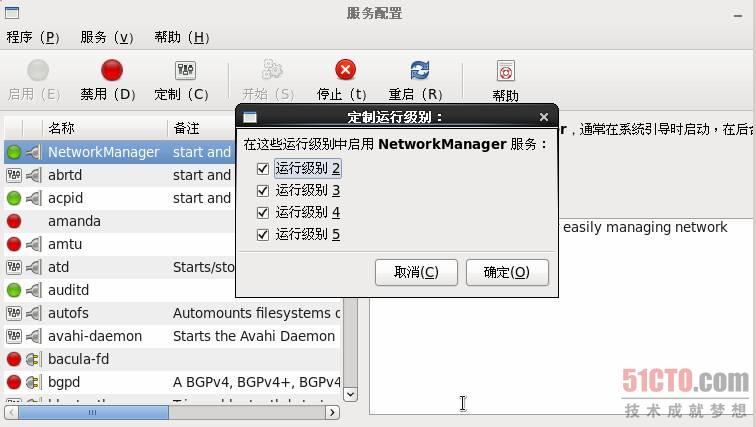Viewport: 756px width, 427px height.
Task: Select the acpid service name
Action: click(66, 198)
